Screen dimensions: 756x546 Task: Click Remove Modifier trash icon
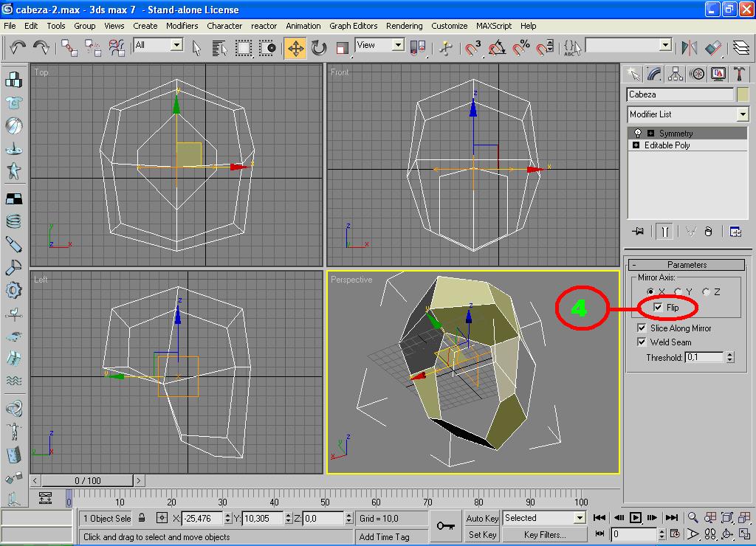point(708,232)
